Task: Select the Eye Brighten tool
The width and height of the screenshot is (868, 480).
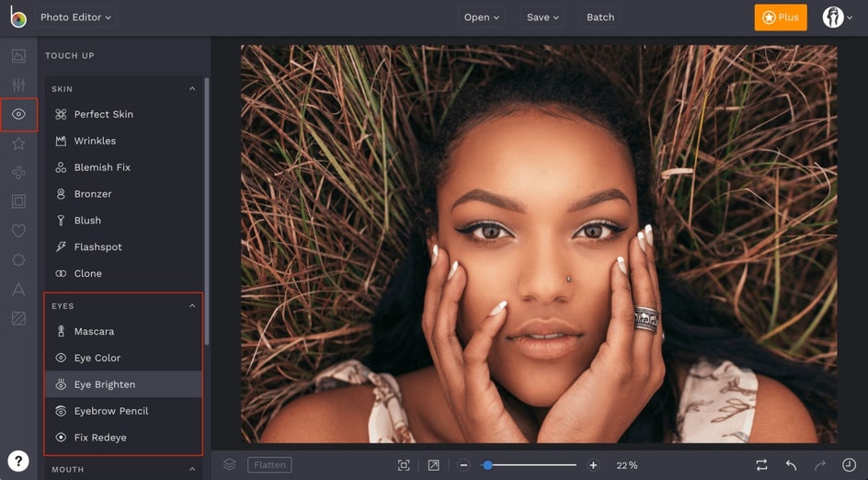Action: (x=123, y=384)
